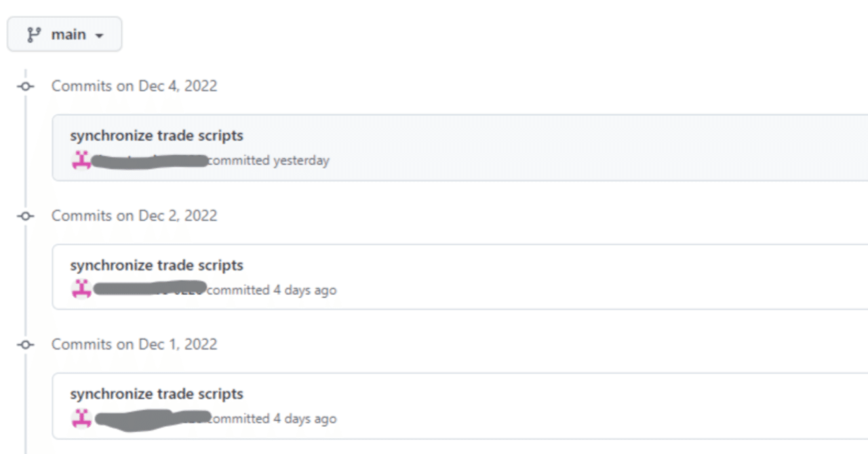Image resolution: width=868 pixels, height=454 pixels.
Task: Click the "Commits on Dec 4, 2022" heading
Action: tap(134, 86)
